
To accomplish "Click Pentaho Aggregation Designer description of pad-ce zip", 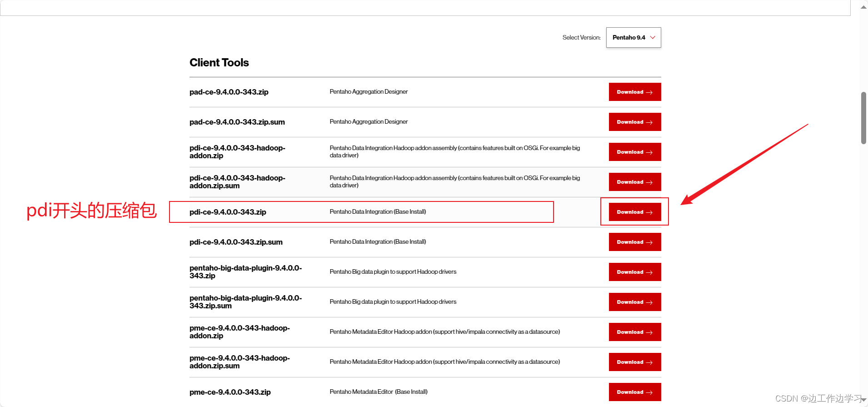I will click(x=369, y=91).
